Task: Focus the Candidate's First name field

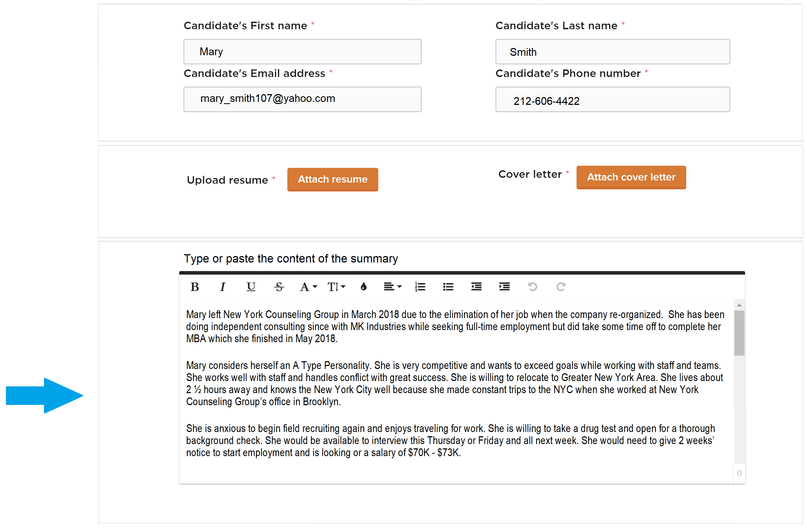Action: (x=302, y=52)
